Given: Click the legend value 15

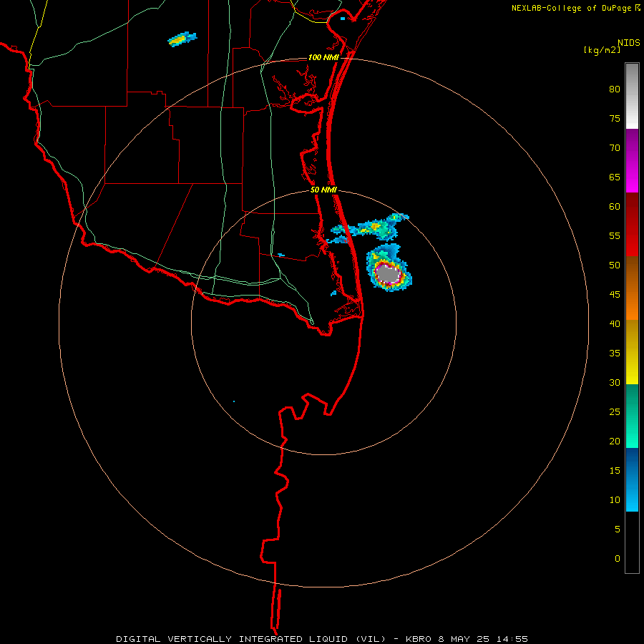Looking at the screenshot, I should pos(615,470).
